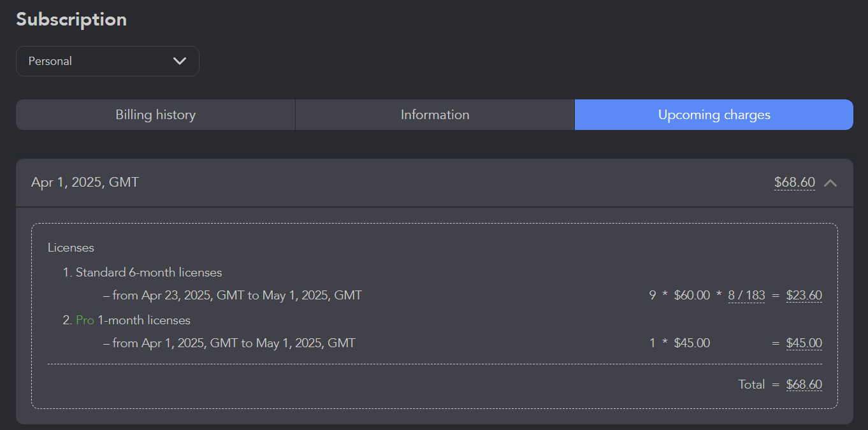Click the $60.00 unit price

point(691,296)
